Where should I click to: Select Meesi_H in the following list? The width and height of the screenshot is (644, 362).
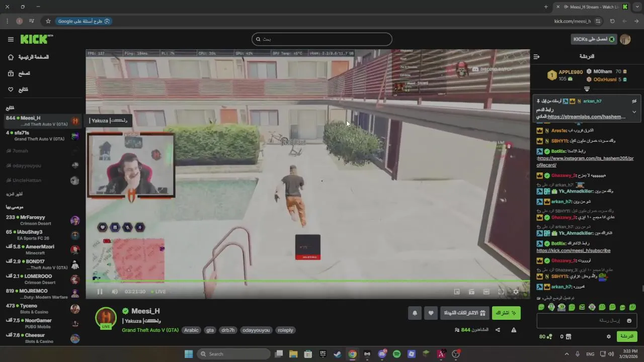pos(43,121)
